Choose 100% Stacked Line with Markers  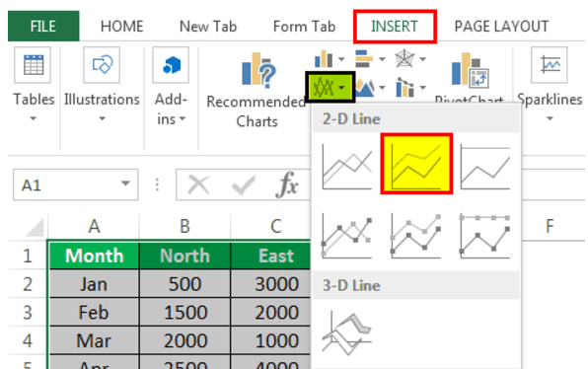(484, 236)
